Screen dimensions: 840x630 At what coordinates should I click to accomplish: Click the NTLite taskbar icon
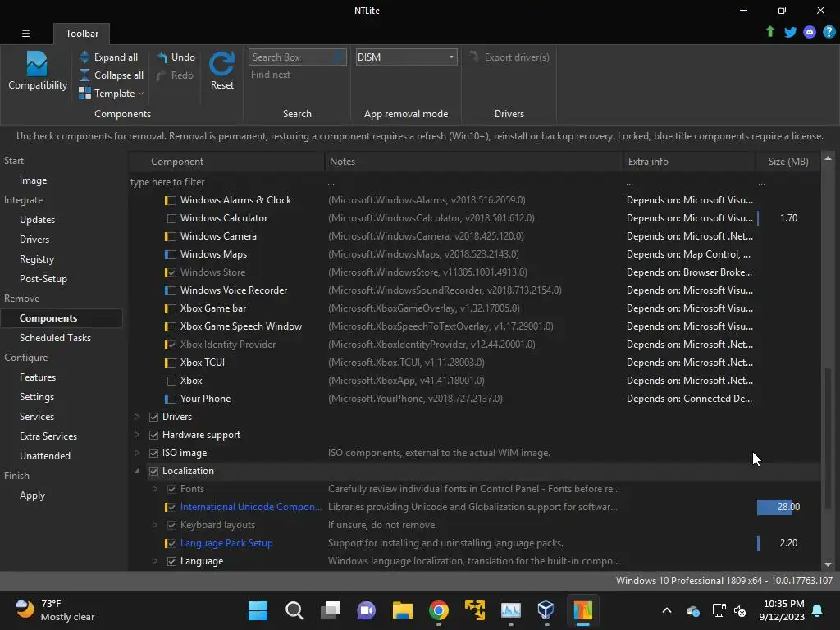[x=583, y=610]
